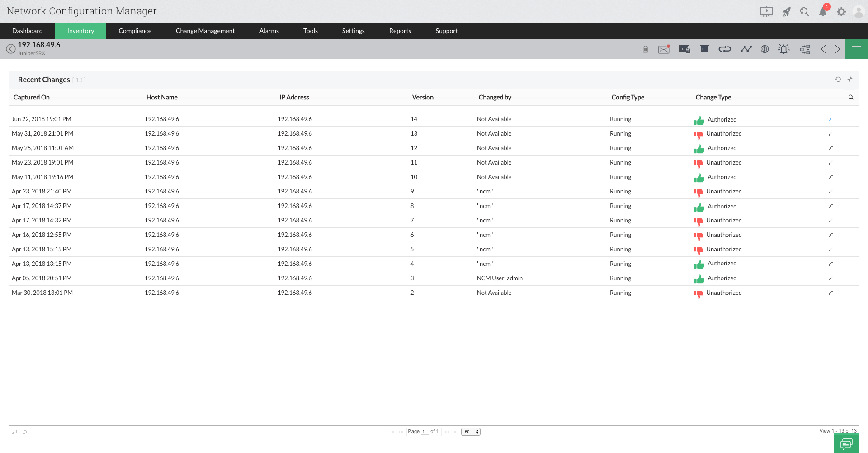The height and width of the screenshot is (453, 868).
Task: Pin the Recent Changes panel
Action: (850, 79)
